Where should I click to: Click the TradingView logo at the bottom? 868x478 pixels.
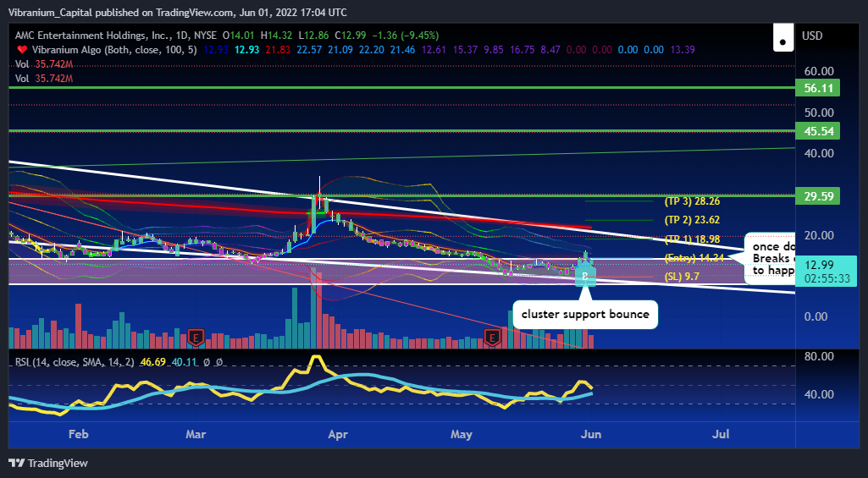pyautogui.click(x=48, y=463)
